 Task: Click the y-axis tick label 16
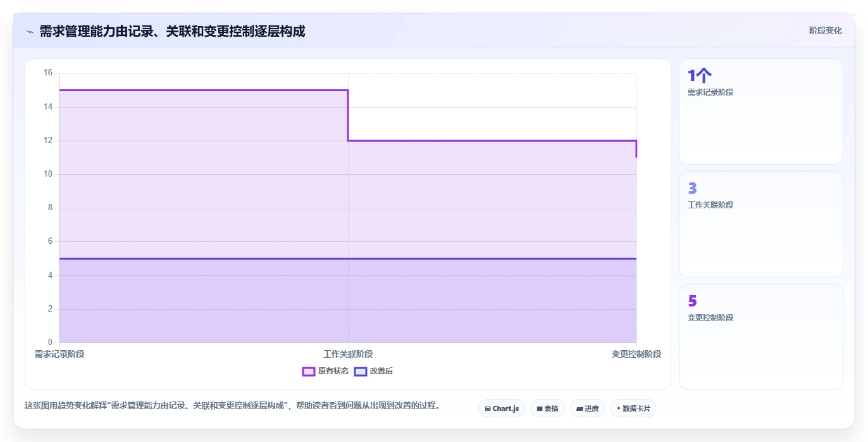(x=48, y=73)
